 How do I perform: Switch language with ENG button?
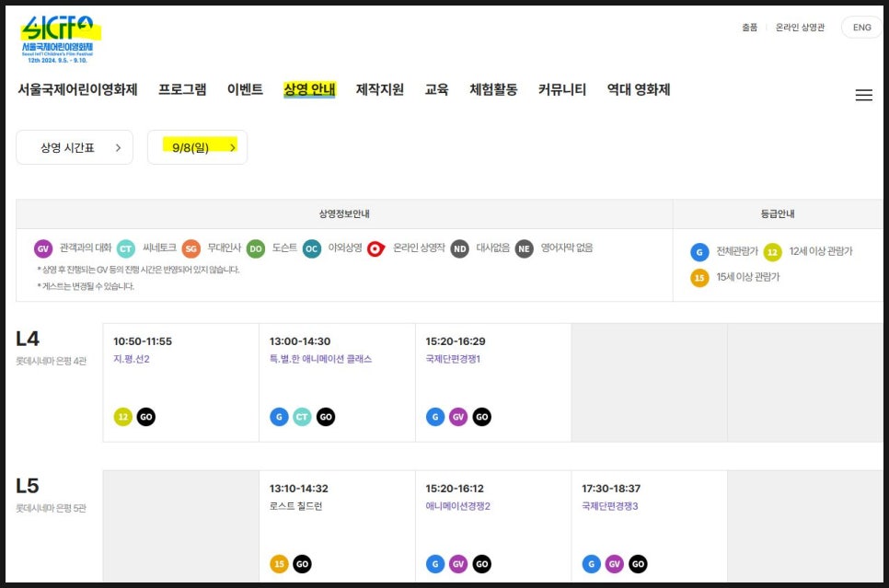861,28
